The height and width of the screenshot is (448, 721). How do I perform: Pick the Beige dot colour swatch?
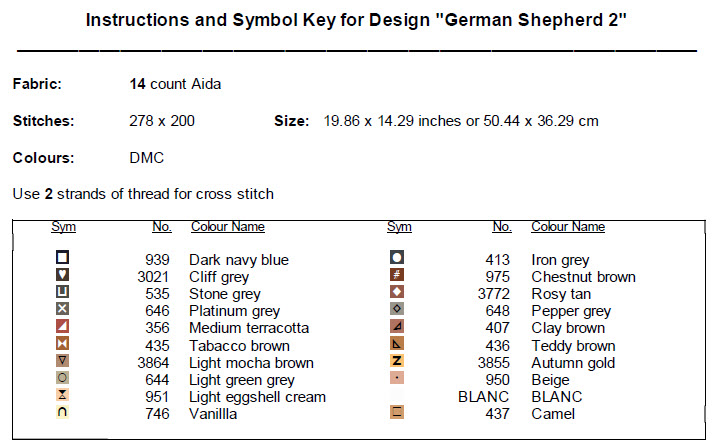[x=396, y=378]
